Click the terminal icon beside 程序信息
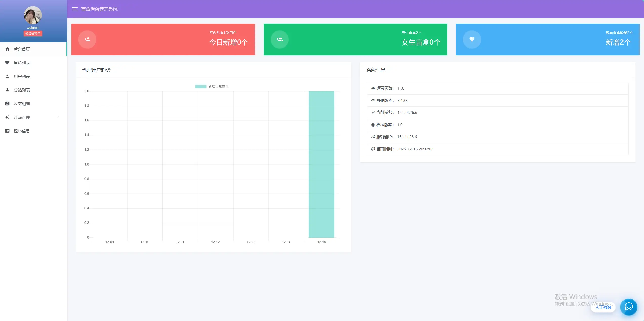Viewport: 644px width, 321px height. click(x=7, y=131)
